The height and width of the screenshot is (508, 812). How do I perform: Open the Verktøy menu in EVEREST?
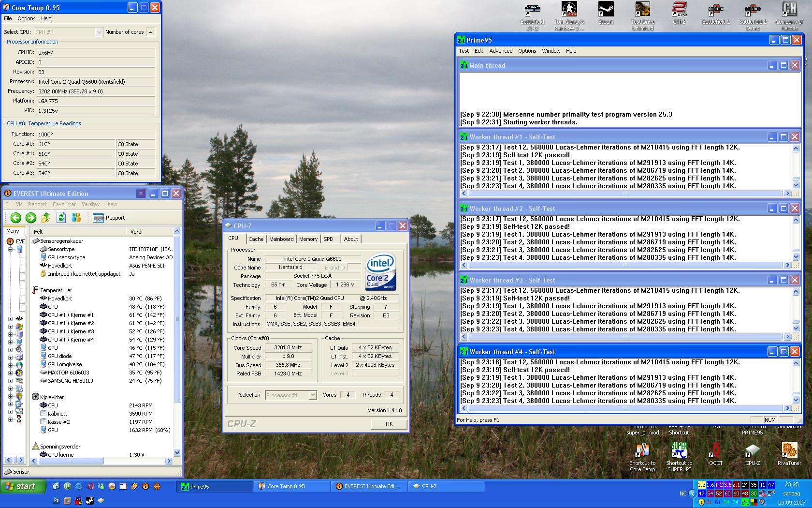tap(90, 204)
